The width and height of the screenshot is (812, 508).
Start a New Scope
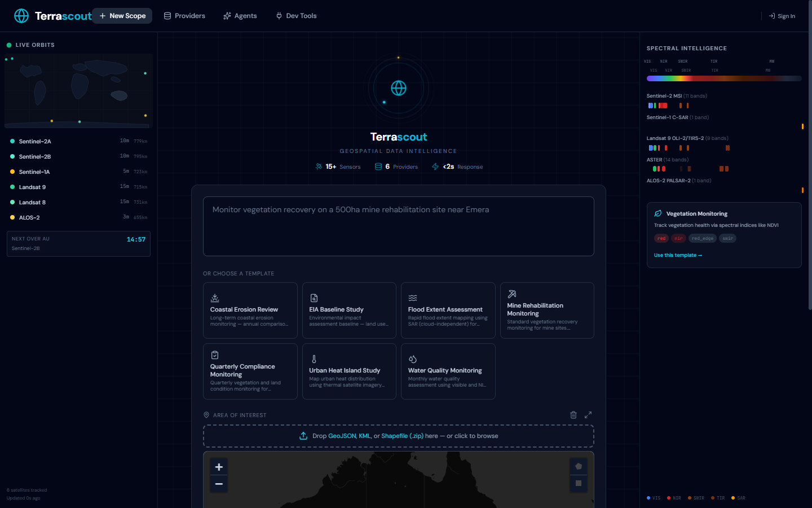click(x=122, y=16)
